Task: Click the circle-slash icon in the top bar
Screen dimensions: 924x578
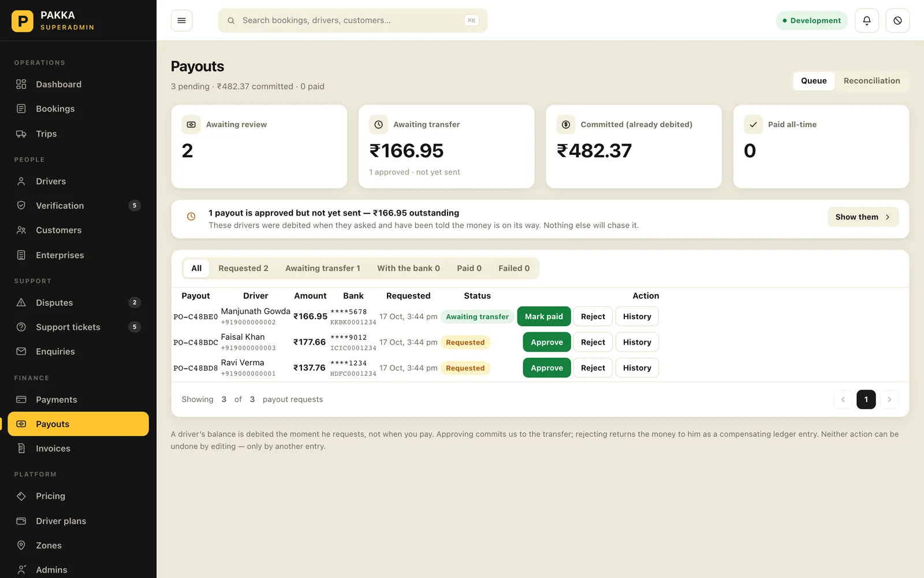Action: tap(897, 20)
